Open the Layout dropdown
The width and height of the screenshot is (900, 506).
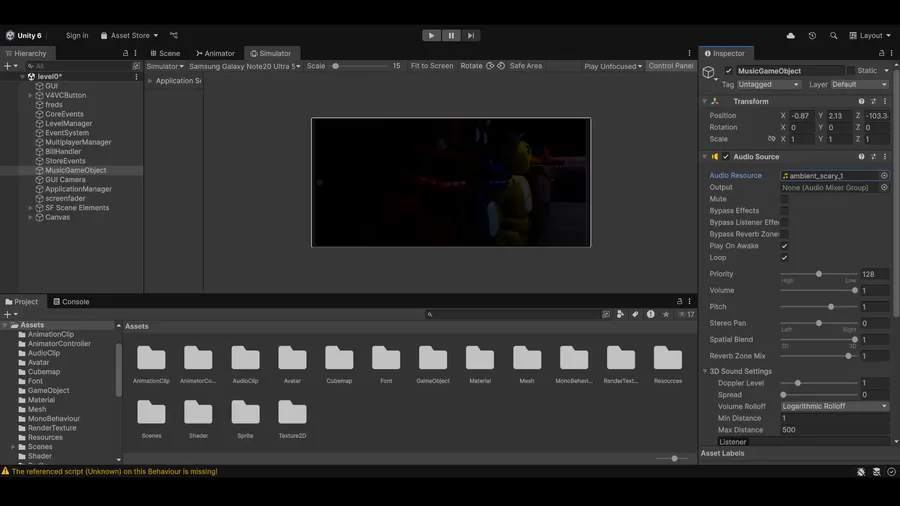(x=870, y=36)
